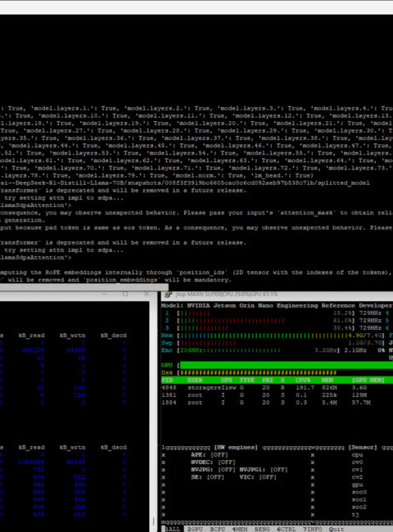Click the Mem usage bar in jtop
This screenshot has width=393, height=532.
pyautogui.click(x=281, y=336)
